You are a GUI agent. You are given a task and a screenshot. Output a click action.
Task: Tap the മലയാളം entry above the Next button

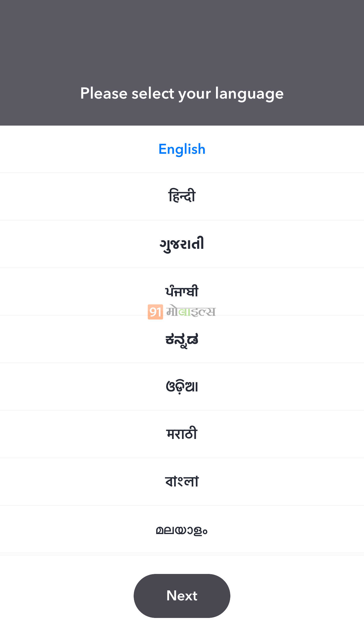[x=182, y=530]
